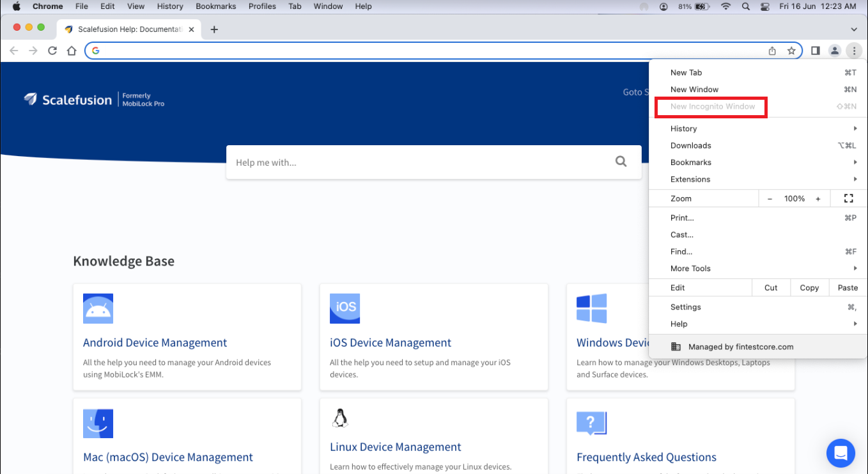Open Frequently Asked Questions link
Viewport: 868px width, 474px height.
coord(646,457)
